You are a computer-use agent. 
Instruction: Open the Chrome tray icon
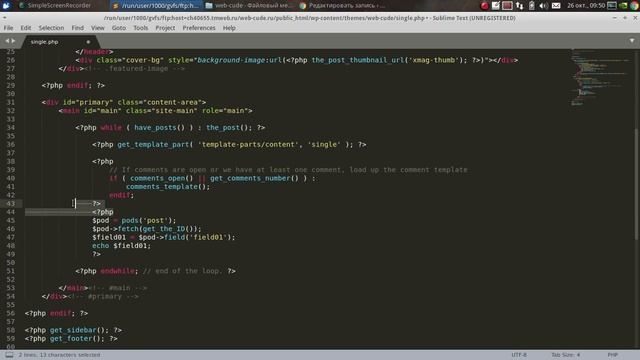(634, 5)
